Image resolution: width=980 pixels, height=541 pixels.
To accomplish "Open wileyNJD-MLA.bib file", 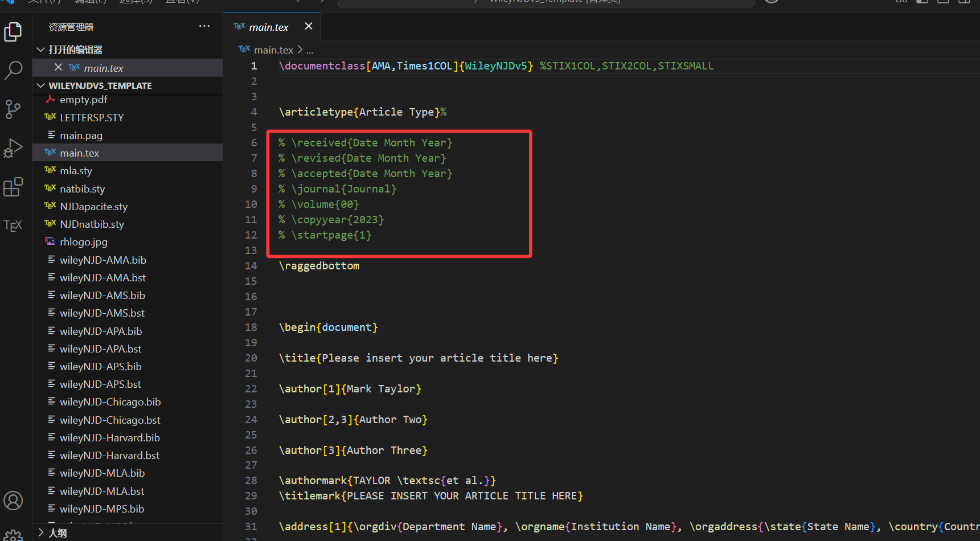I will [128, 473].
